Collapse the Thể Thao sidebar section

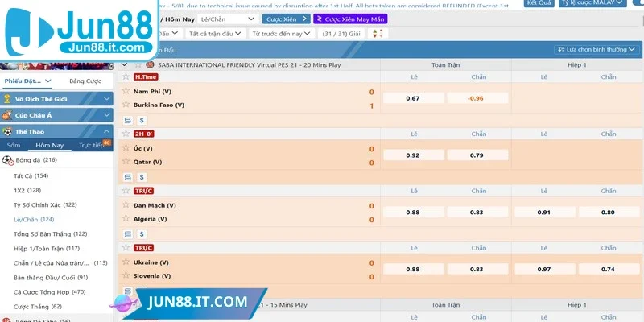point(107,130)
